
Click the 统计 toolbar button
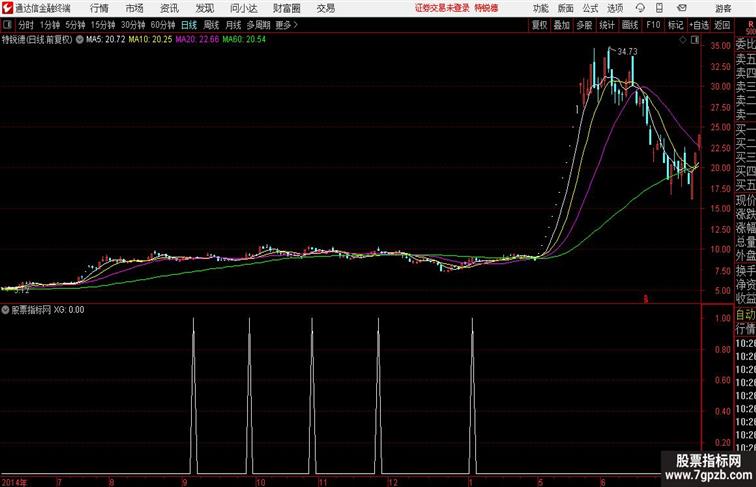[607, 25]
